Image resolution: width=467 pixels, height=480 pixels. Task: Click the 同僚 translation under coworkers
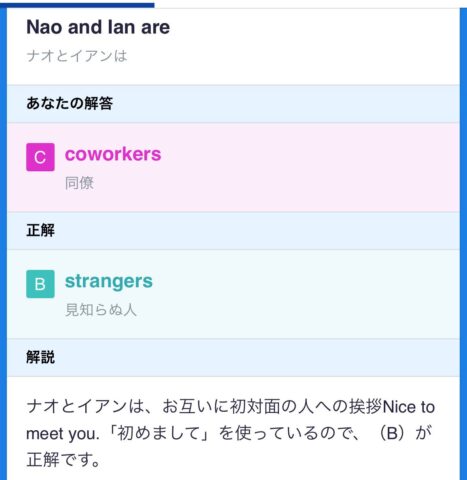coord(79,183)
